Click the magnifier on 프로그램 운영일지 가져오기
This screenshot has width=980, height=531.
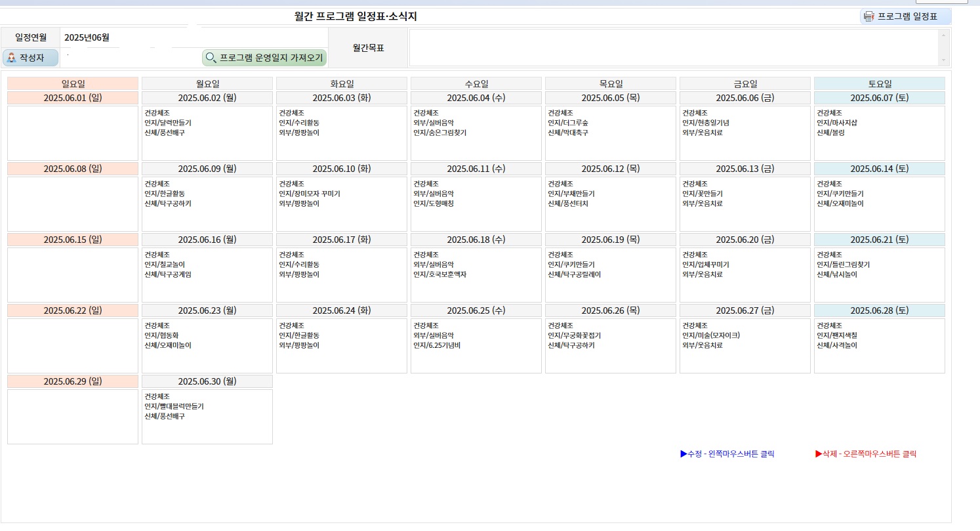(x=211, y=58)
